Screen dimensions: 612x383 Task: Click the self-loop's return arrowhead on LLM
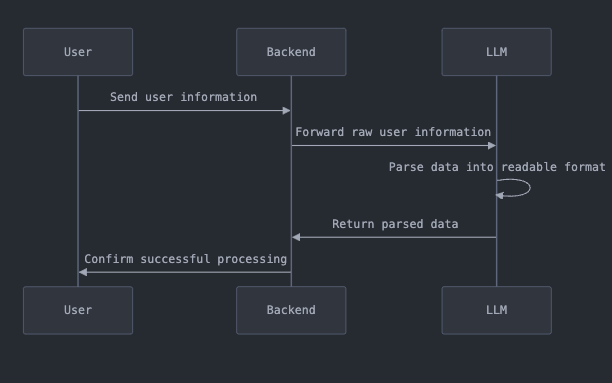click(500, 195)
